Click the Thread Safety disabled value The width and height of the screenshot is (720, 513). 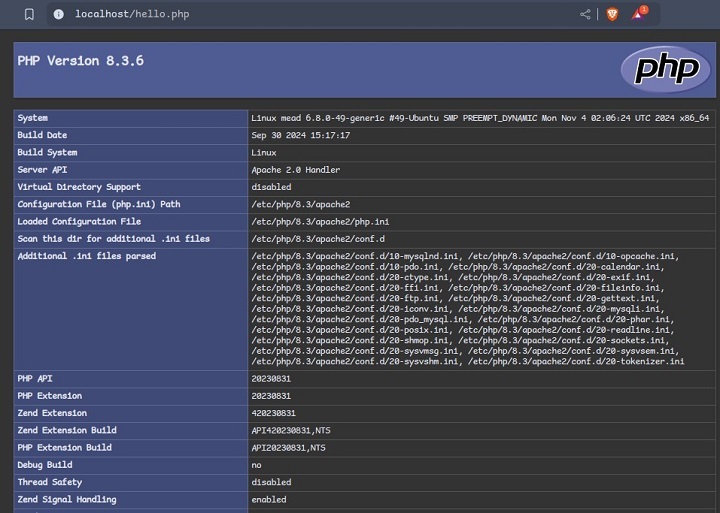(x=271, y=482)
